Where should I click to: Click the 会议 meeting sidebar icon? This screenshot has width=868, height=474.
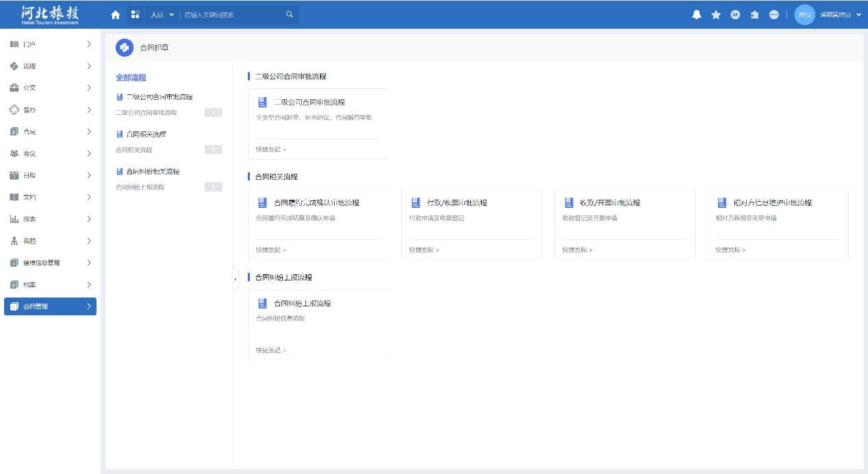pos(14,154)
